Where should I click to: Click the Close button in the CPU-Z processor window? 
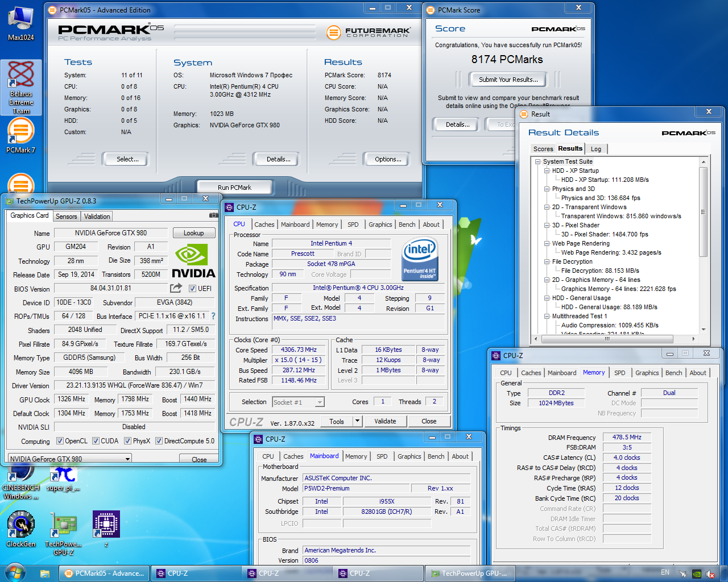coord(429,421)
